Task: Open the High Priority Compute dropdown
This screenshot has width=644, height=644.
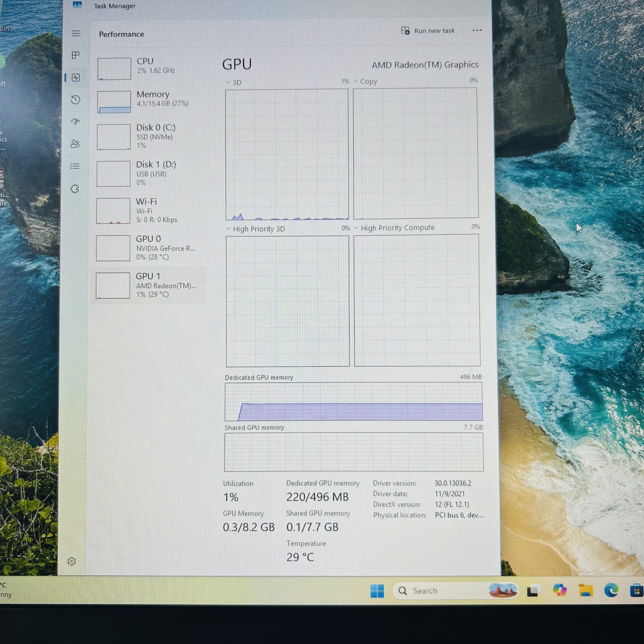Action: 394,228
